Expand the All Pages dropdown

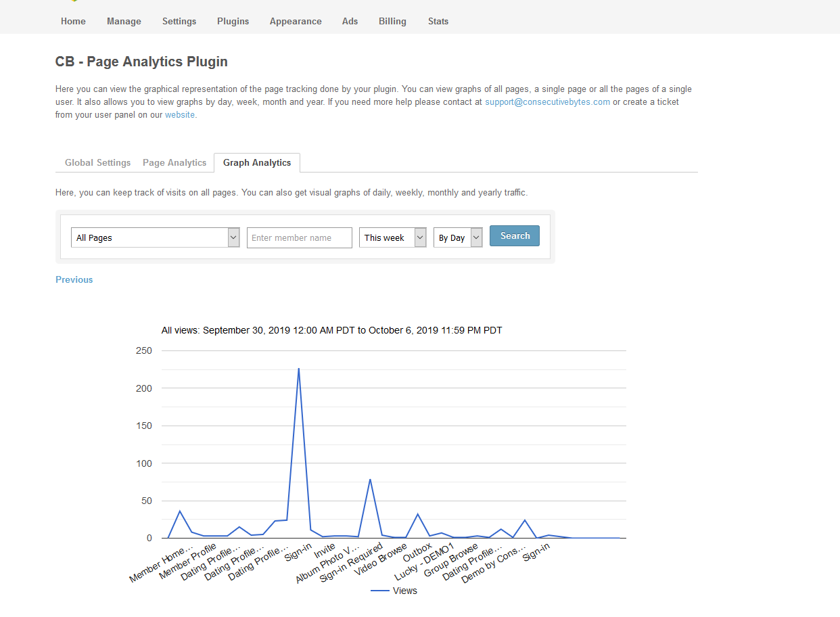pyautogui.click(x=156, y=237)
